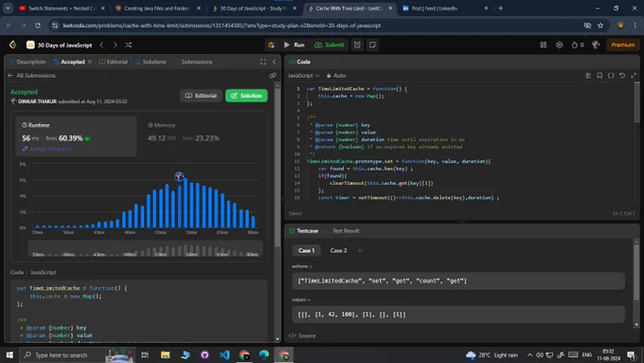Click the debugger icon beside Run

pos(271,45)
